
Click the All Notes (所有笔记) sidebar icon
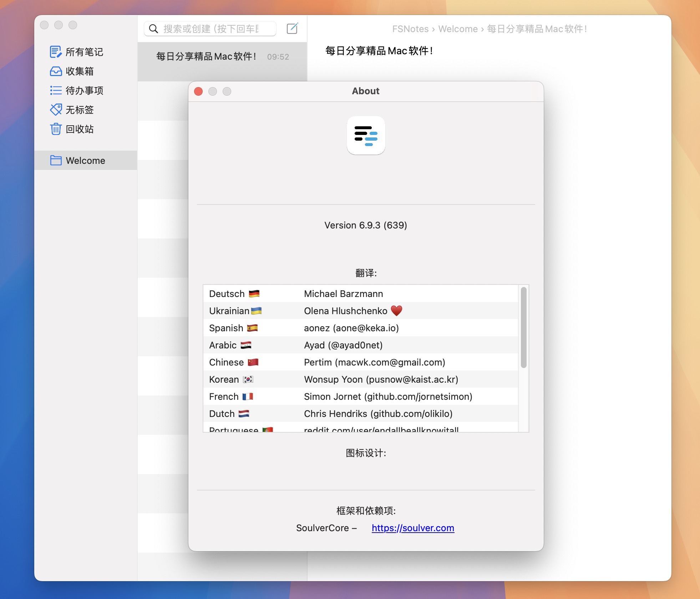[56, 52]
